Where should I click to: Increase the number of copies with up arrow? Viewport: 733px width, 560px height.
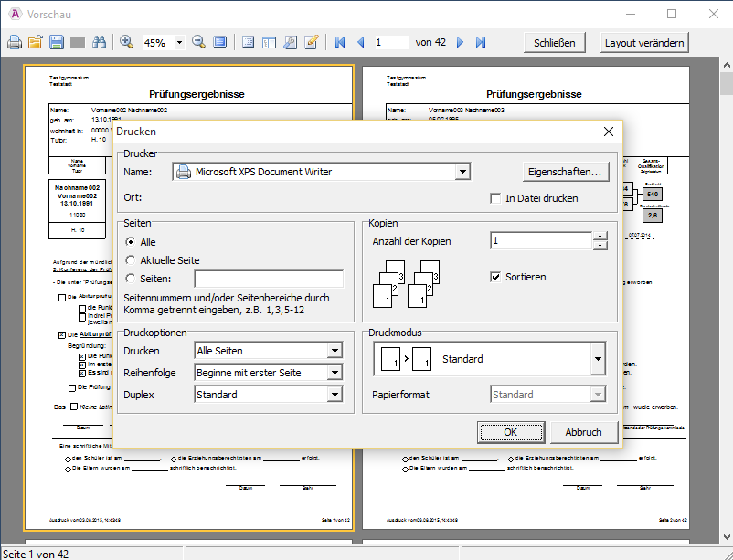click(x=600, y=237)
